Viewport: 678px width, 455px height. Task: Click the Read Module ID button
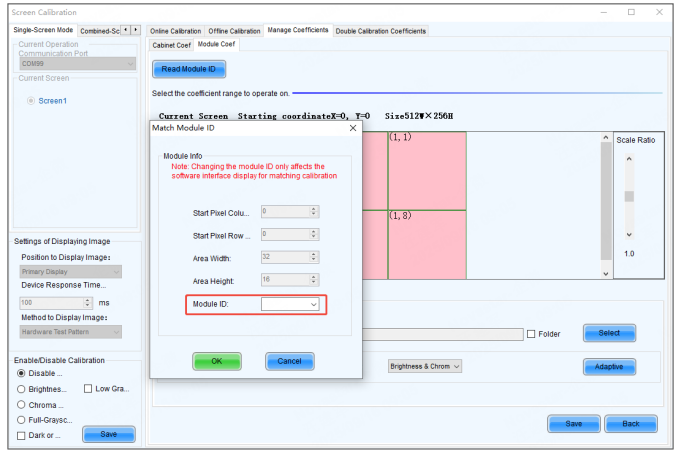point(189,69)
